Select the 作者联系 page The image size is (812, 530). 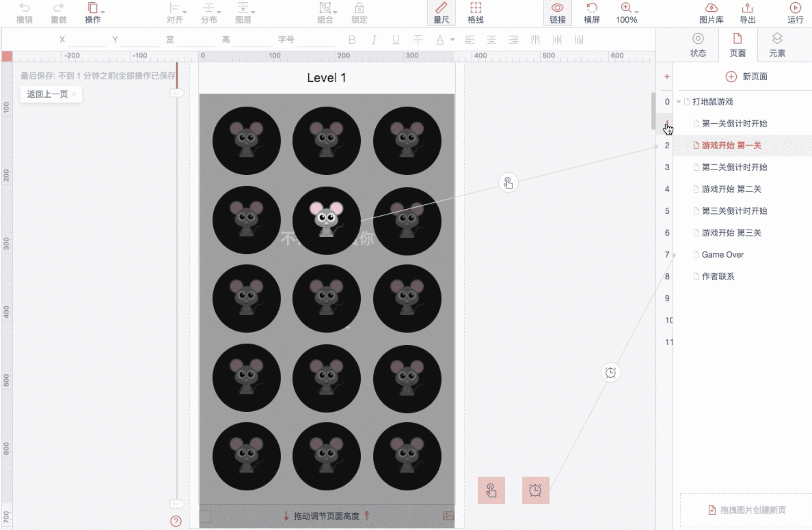click(742, 276)
